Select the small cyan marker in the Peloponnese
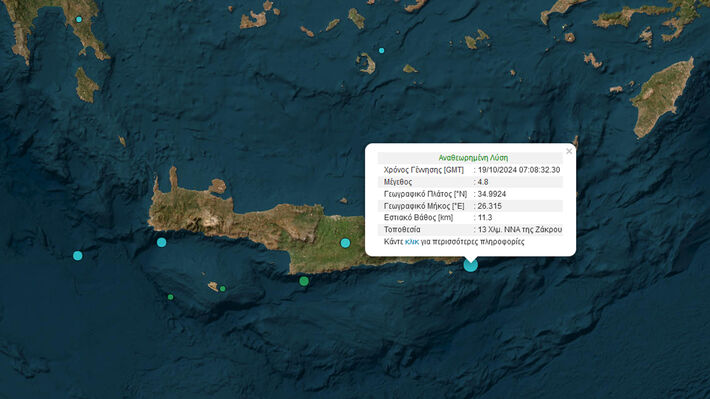This screenshot has height=399, width=710. pyautogui.click(x=79, y=19)
